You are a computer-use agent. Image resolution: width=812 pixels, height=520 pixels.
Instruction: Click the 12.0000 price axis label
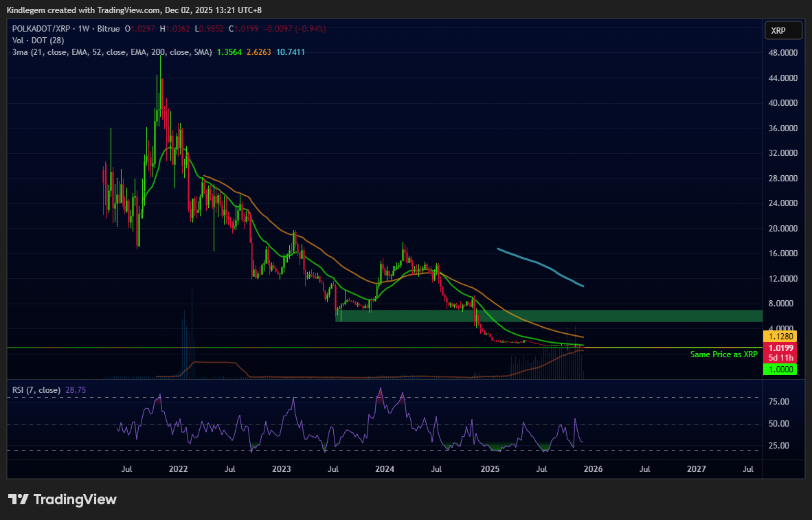[x=782, y=279]
